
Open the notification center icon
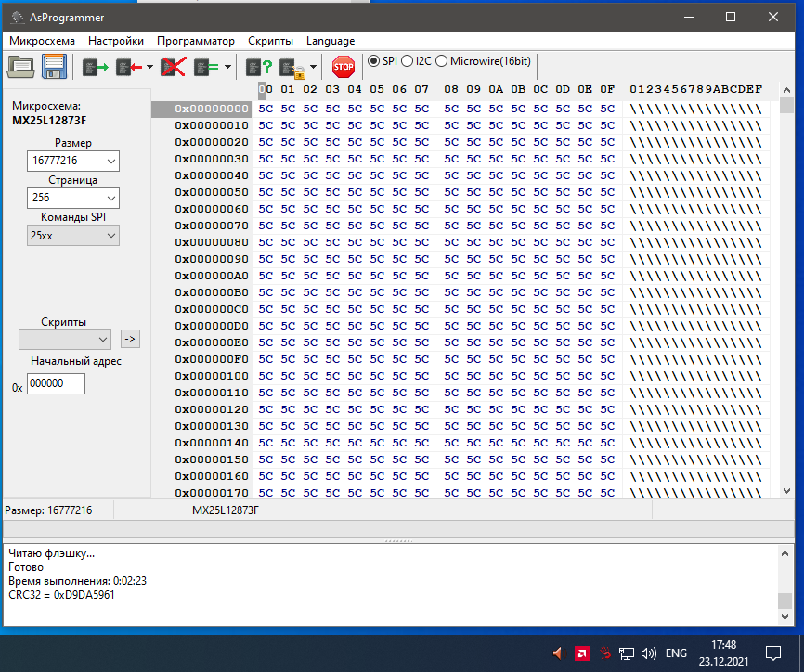[x=772, y=653]
